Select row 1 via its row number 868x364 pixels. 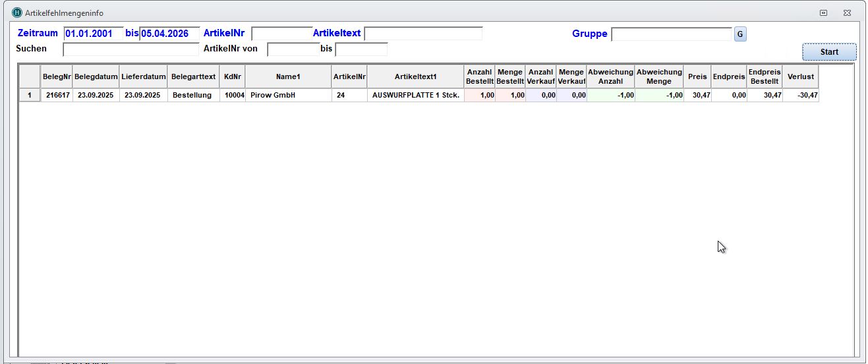[30, 96]
